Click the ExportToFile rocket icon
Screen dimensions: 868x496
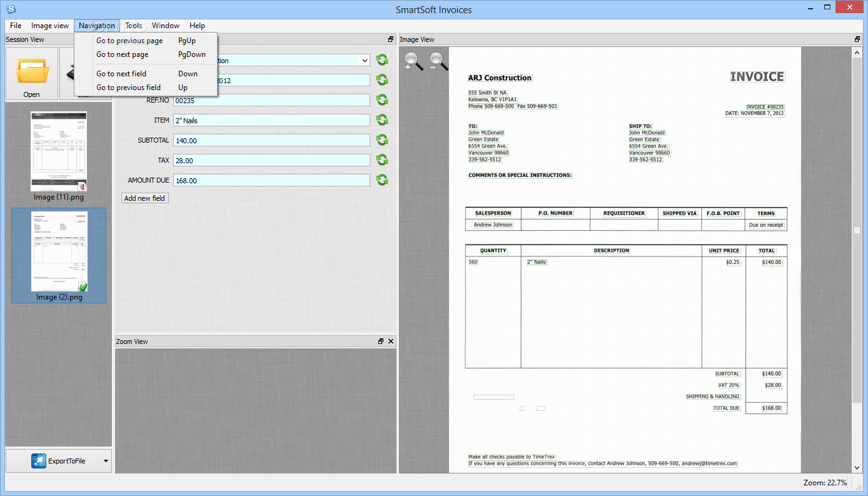tap(39, 461)
